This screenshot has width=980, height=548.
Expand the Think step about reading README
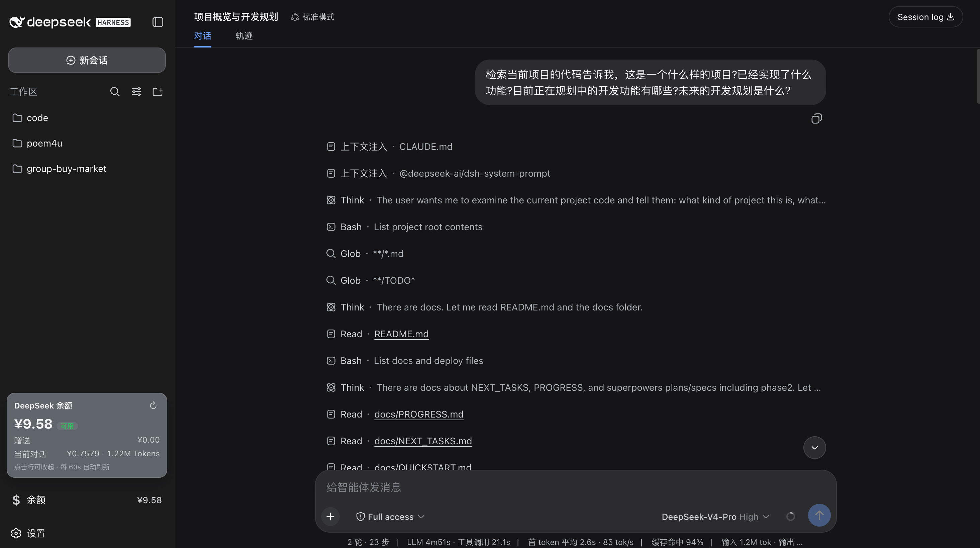[484, 307]
